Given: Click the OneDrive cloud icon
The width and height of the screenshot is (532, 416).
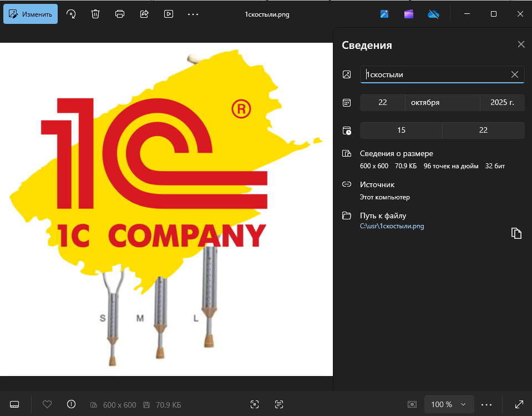Looking at the screenshot, I should coord(433,14).
